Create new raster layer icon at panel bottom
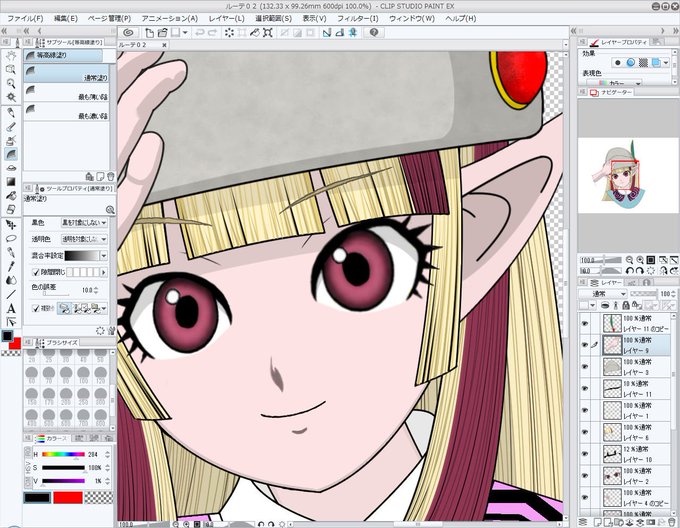This screenshot has height=528, width=680. pos(597,522)
